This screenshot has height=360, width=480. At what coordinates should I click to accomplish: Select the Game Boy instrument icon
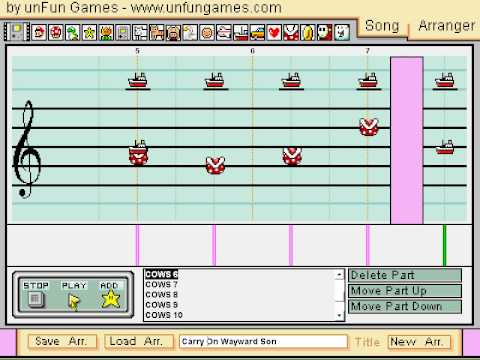123,33
